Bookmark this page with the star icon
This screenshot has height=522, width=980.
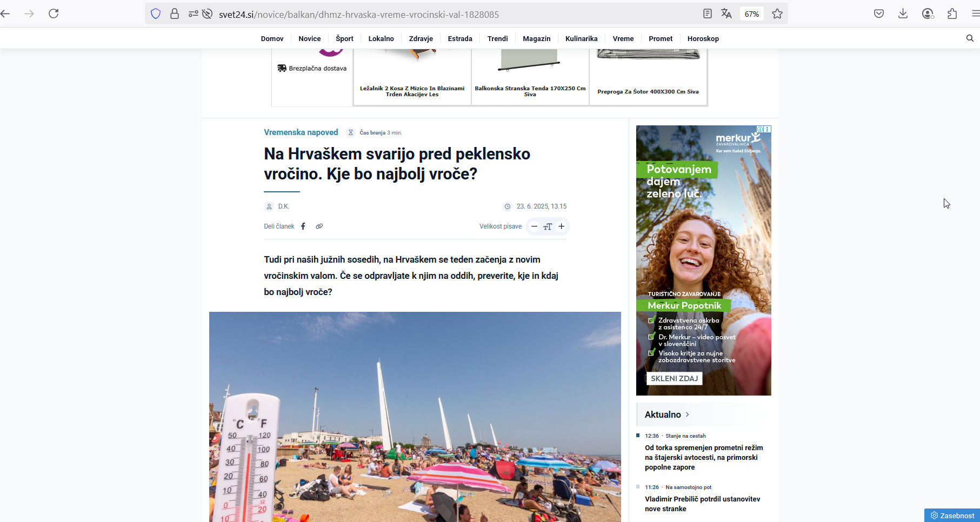point(777,14)
